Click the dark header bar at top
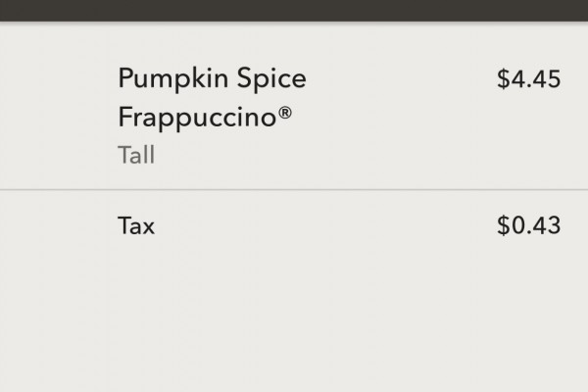588x392 pixels. pos(294,10)
